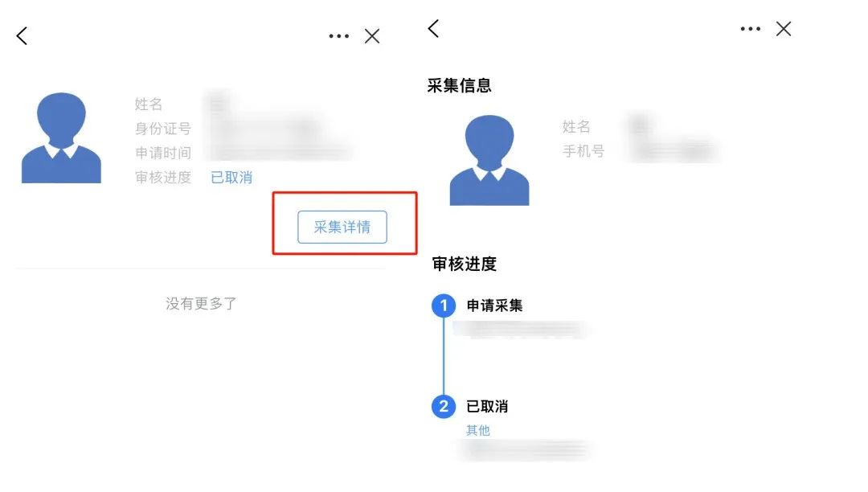Click step 2 circle marker
868x492 pixels.
(x=444, y=407)
